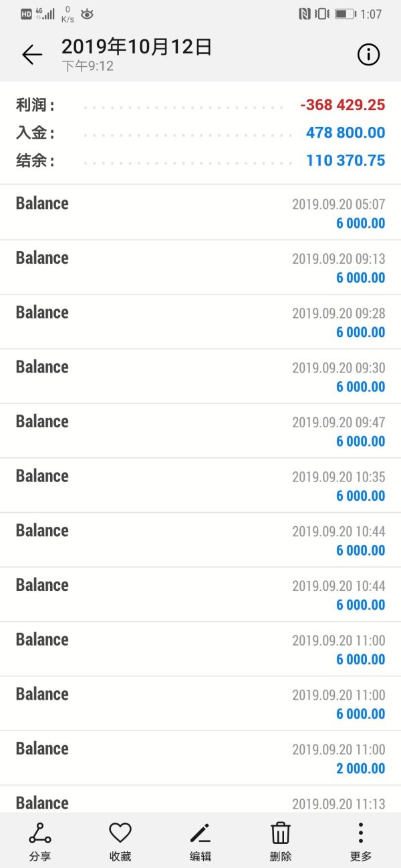The width and height of the screenshot is (401, 868).
Task: Tap the pencil edit (编辑) icon
Action: coord(200,833)
